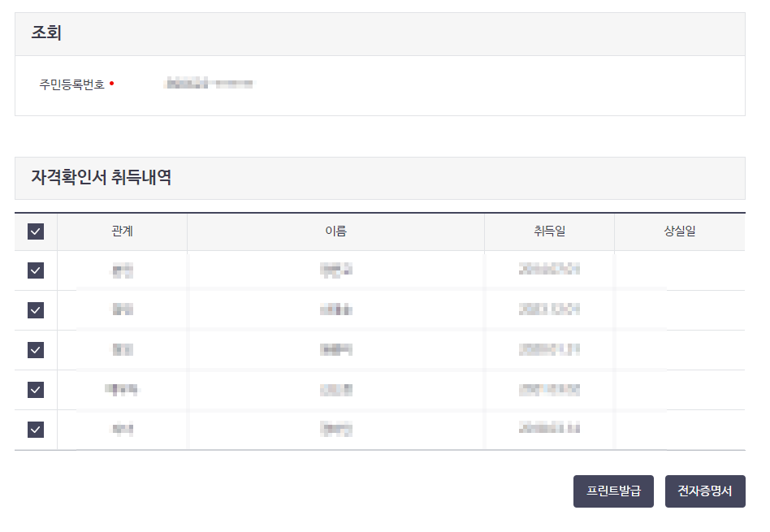Image resolution: width=770 pixels, height=532 pixels.
Task: Uncheck the second row's checkbox
Action: (35, 310)
